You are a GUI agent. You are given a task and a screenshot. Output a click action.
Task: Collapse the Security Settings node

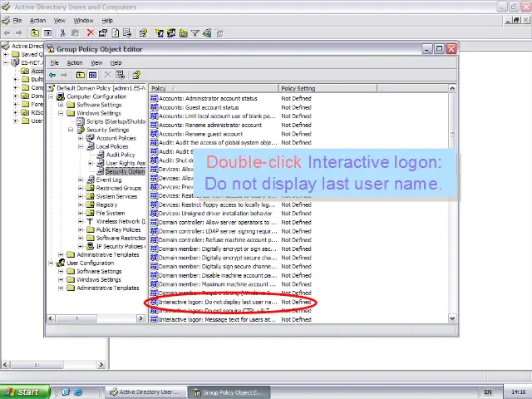point(71,130)
